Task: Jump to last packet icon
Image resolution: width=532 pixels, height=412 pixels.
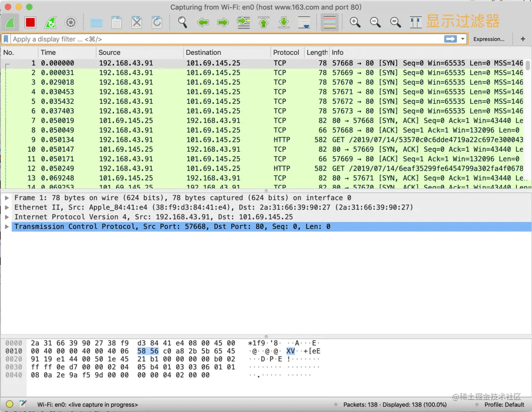Action: (284, 22)
